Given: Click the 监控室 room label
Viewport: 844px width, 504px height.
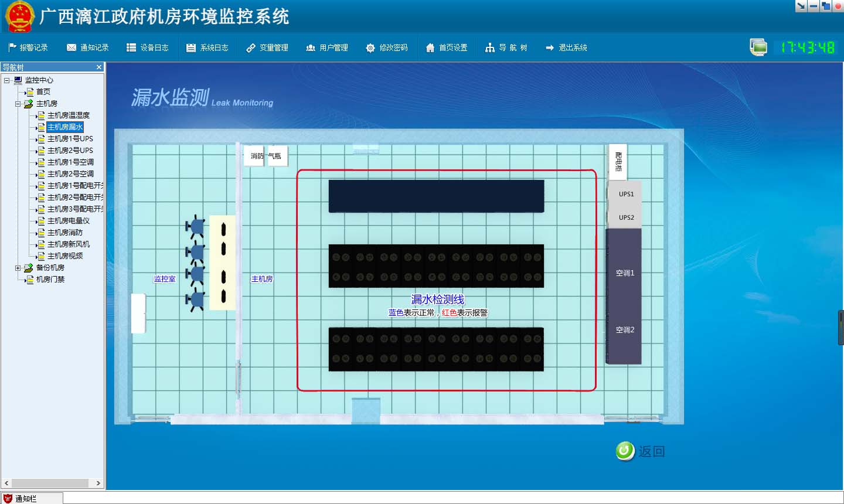Looking at the screenshot, I should [x=165, y=279].
